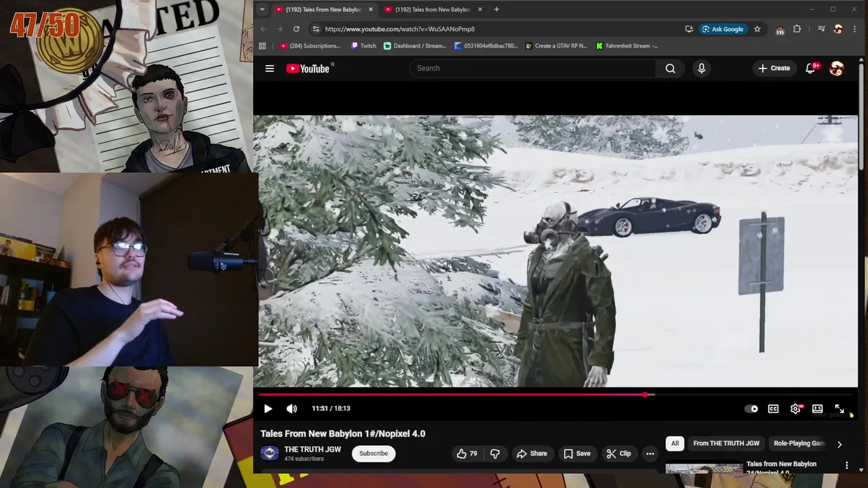
Task: Click the search magnifier button
Action: pyautogui.click(x=670, y=68)
